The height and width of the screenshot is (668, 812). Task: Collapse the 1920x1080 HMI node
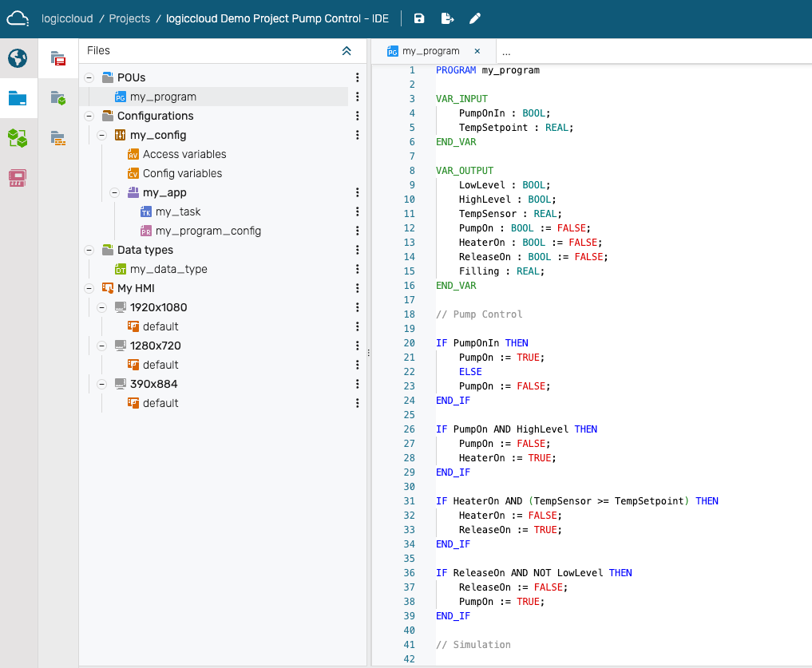coord(101,307)
